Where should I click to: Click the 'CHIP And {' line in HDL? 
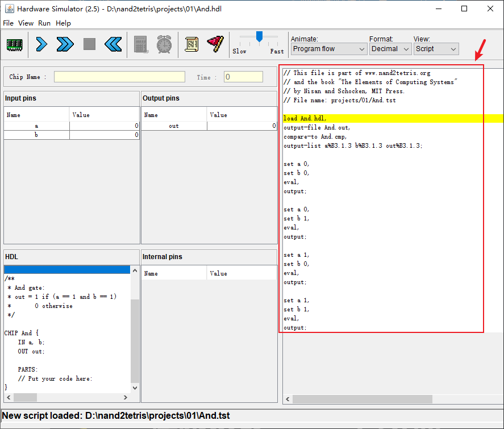[22, 333]
